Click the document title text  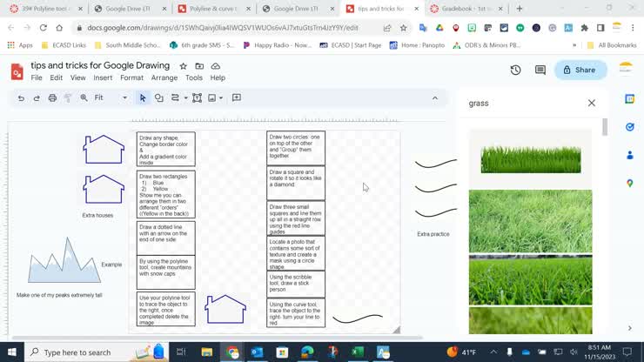100,66
